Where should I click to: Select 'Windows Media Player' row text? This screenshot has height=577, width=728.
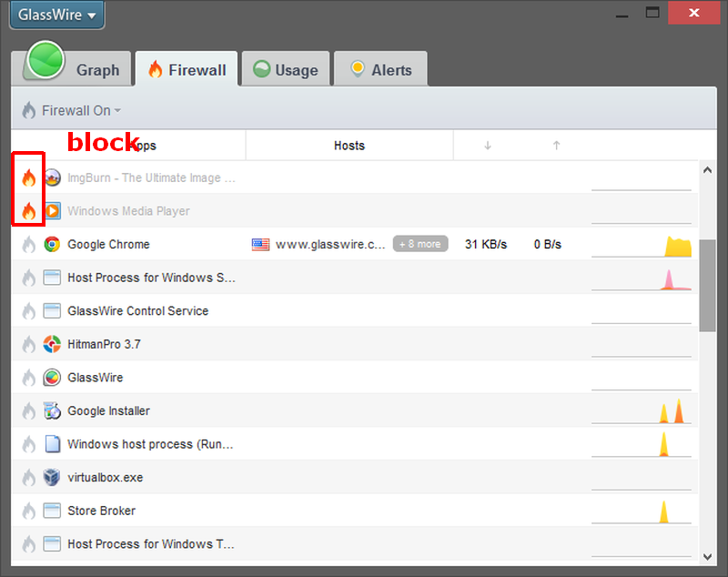128,211
